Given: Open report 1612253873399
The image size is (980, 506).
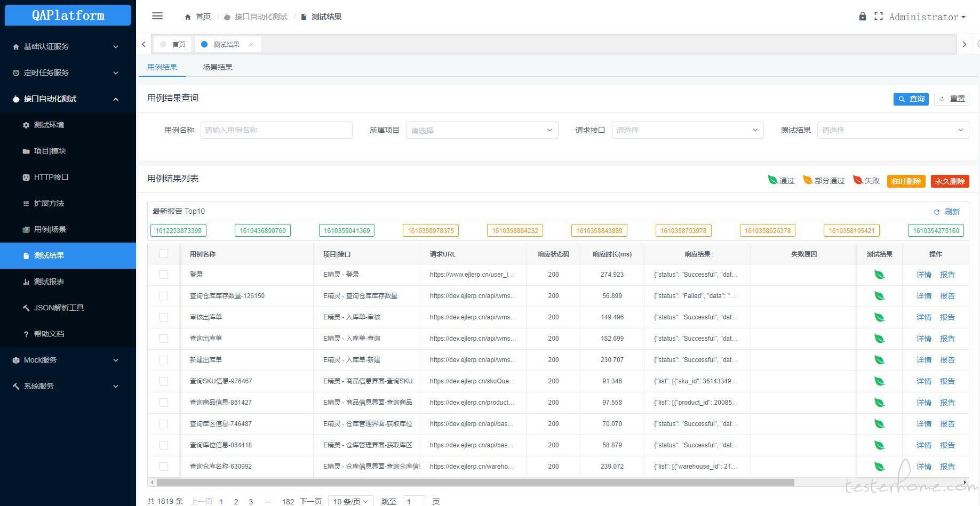Looking at the screenshot, I should [179, 231].
